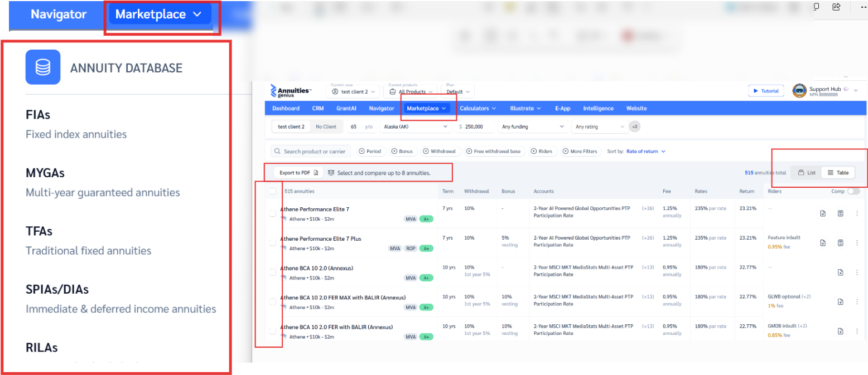Screen dimensions: 868x375
Task: Add the Bonus filter
Action: (x=402, y=151)
